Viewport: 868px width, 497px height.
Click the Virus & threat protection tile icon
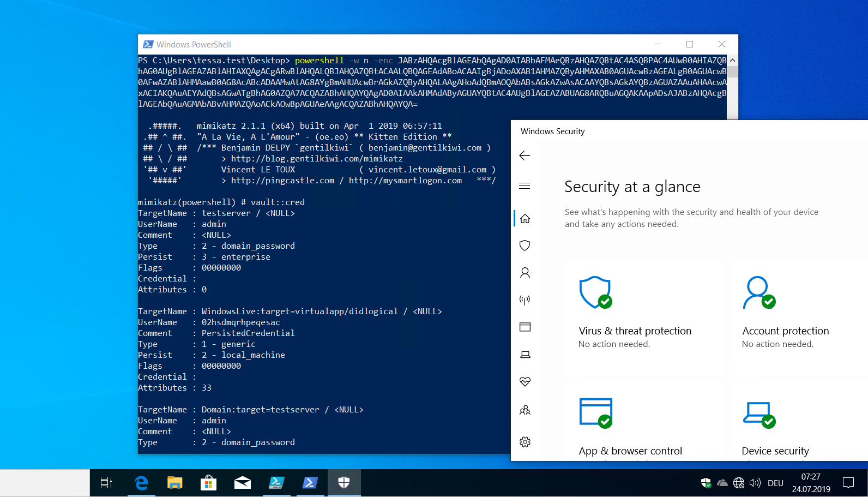pos(595,293)
